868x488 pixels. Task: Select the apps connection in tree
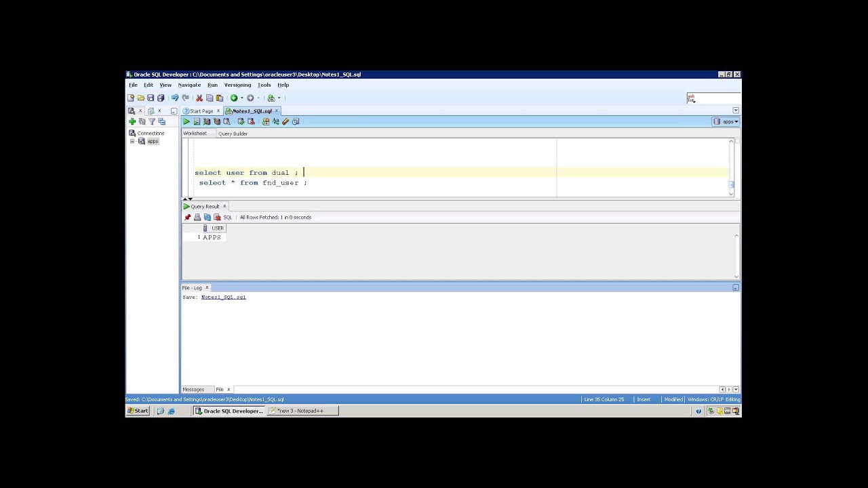pyautogui.click(x=153, y=141)
